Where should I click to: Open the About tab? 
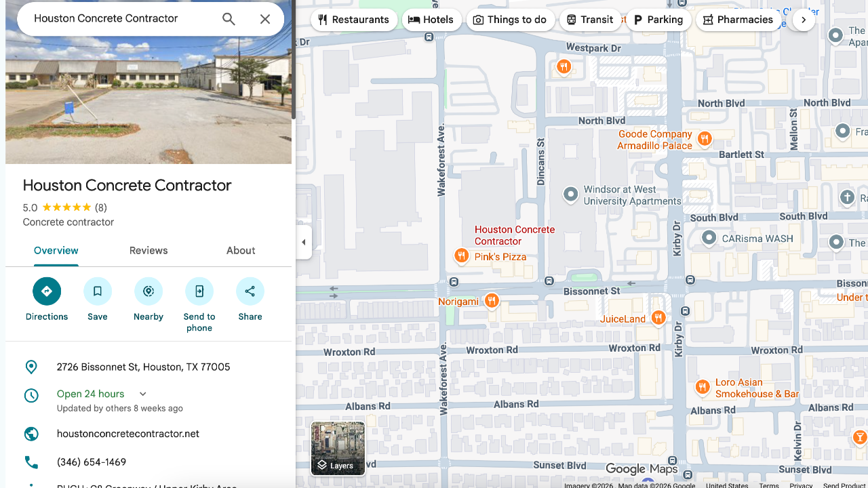point(241,251)
